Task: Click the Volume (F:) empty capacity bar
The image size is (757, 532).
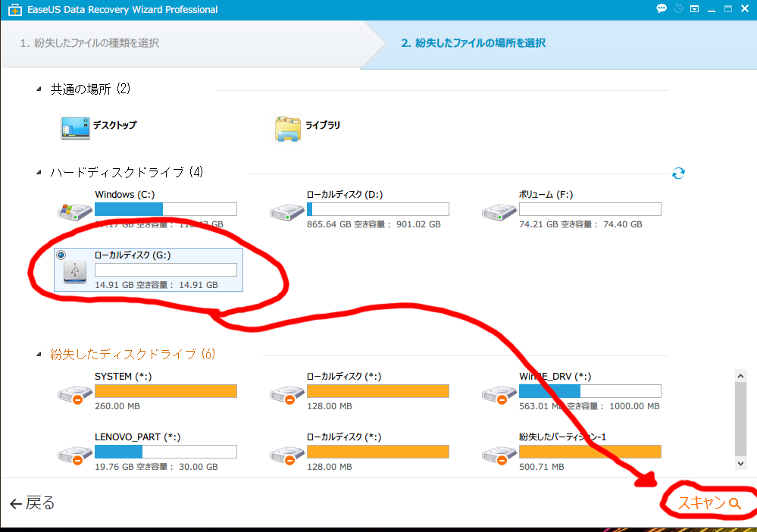Action: [x=590, y=209]
